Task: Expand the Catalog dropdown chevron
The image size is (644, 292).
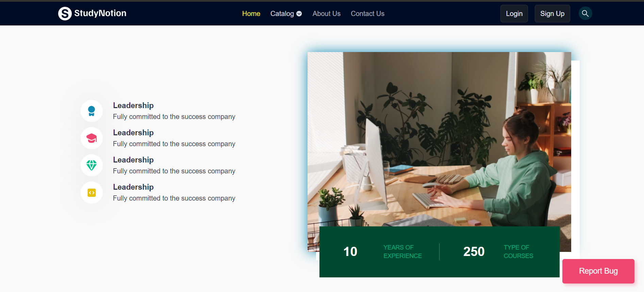Action: pyautogui.click(x=299, y=14)
